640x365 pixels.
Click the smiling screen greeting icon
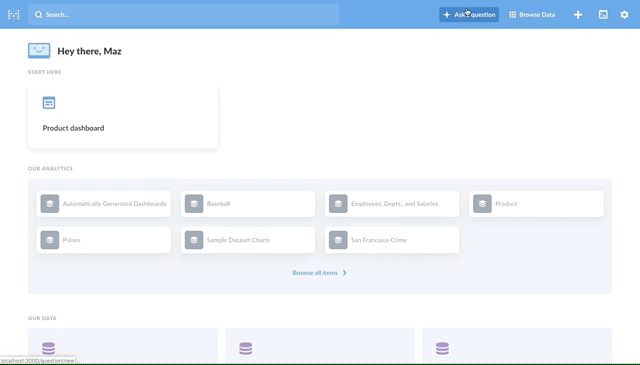(39, 51)
